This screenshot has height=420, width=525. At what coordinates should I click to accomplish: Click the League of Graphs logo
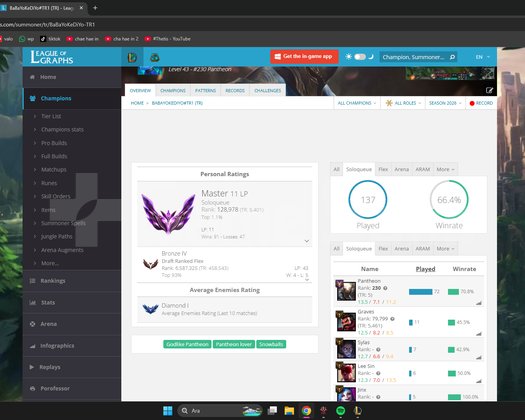pos(52,57)
